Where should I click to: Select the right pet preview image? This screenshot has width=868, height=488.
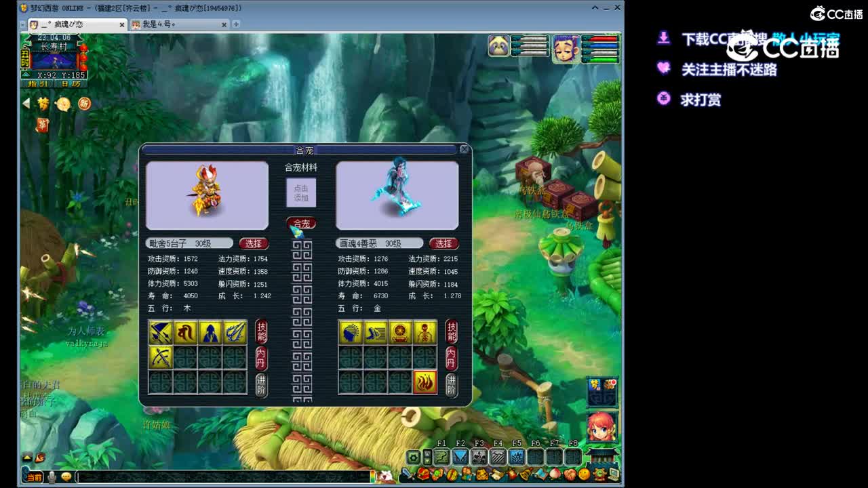tap(397, 195)
